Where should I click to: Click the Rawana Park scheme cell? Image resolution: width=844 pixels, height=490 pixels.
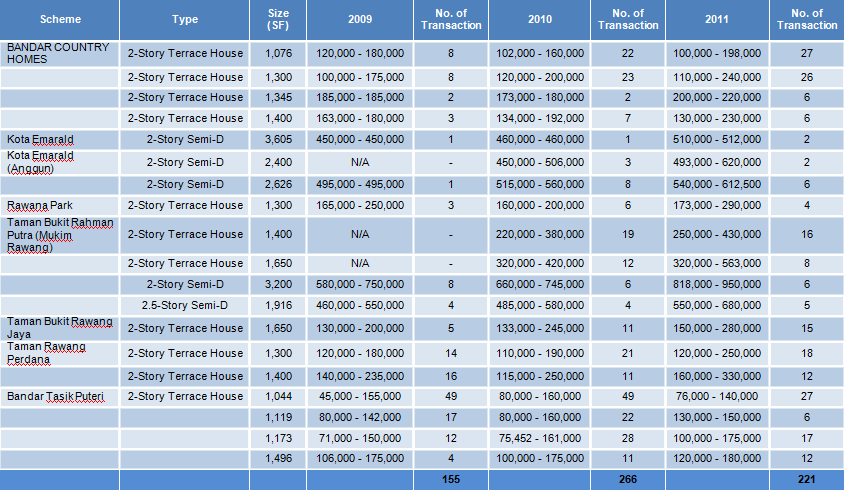pyautogui.click(x=60, y=205)
